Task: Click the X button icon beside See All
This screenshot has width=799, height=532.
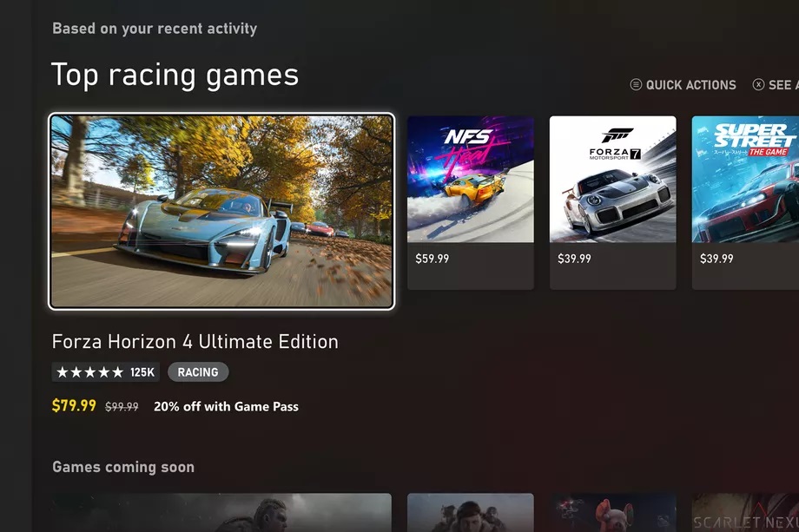Action: [758, 84]
